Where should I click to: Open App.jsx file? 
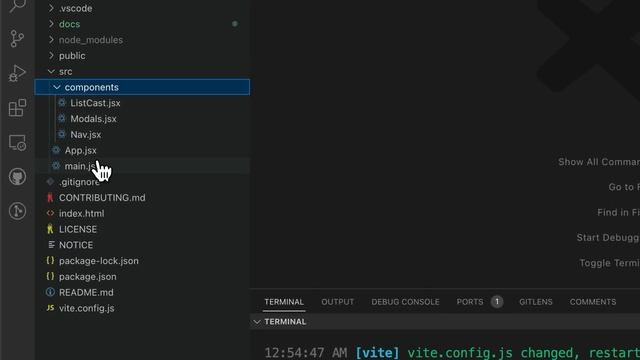(x=142, y=150)
